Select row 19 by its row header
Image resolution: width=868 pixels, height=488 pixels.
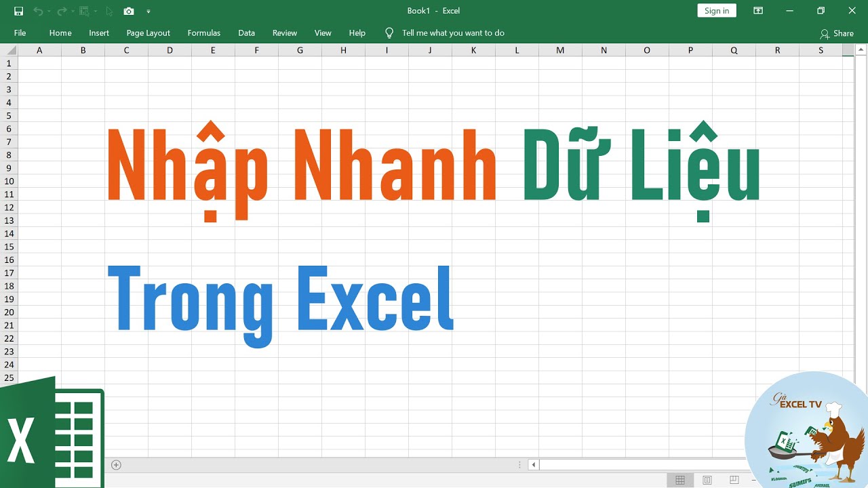click(9, 299)
